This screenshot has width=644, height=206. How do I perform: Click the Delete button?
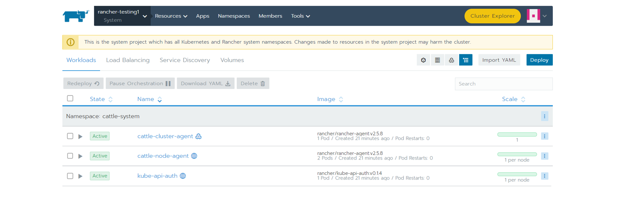(x=253, y=83)
